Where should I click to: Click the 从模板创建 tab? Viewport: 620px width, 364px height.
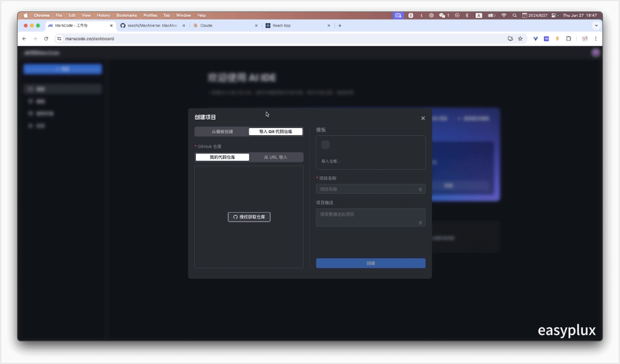pyautogui.click(x=221, y=131)
